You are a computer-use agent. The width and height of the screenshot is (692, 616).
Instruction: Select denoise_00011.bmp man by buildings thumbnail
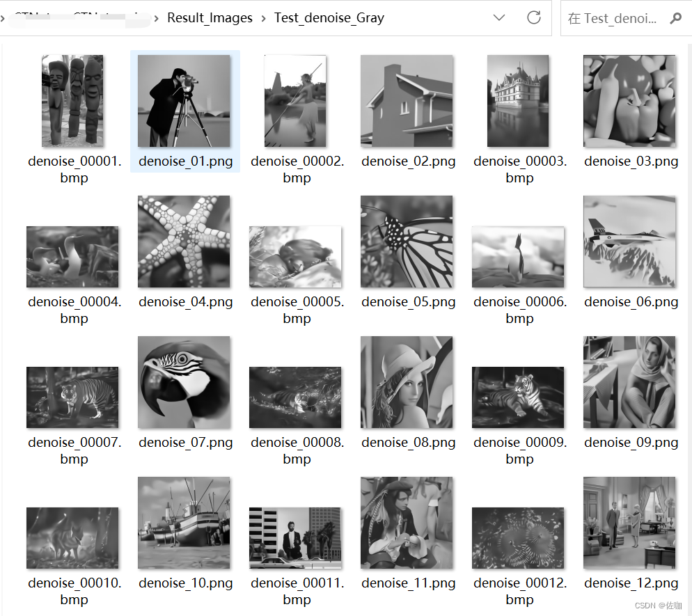coord(295,538)
